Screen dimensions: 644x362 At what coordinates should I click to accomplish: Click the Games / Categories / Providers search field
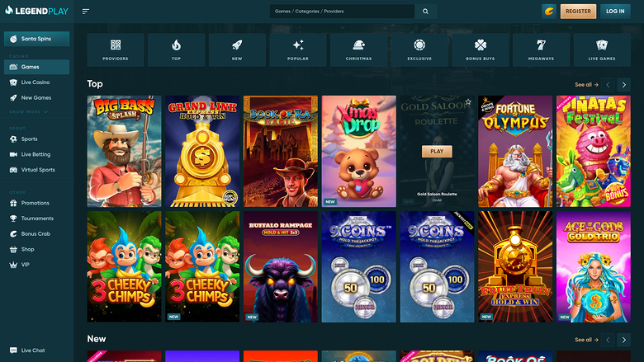(x=342, y=12)
